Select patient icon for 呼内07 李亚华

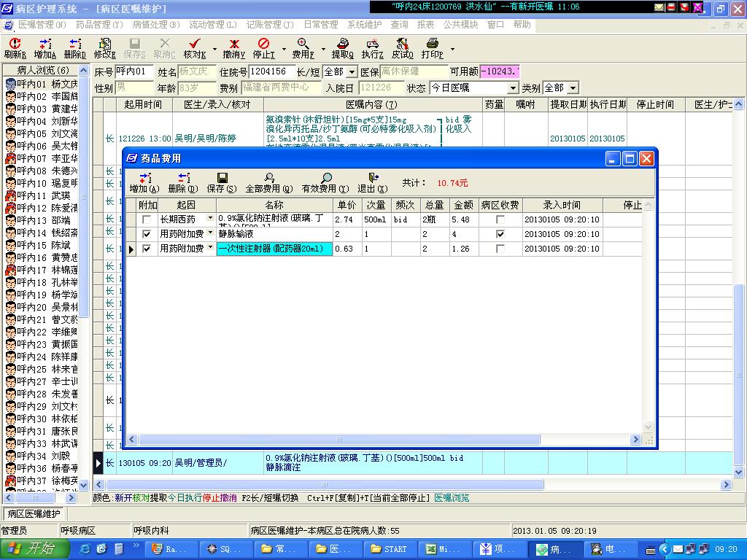point(10,158)
